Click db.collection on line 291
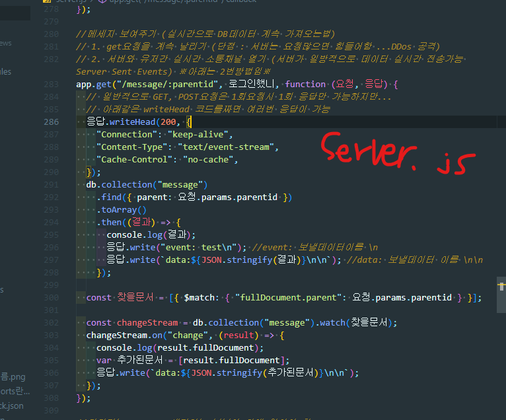Viewport: 506px width, 420px height. coord(119,185)
